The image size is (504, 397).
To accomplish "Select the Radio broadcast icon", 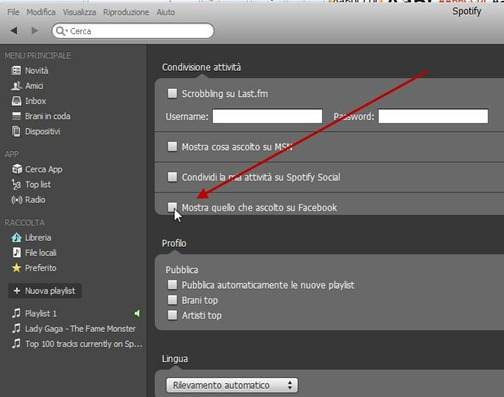I will [x=16, y=200].
